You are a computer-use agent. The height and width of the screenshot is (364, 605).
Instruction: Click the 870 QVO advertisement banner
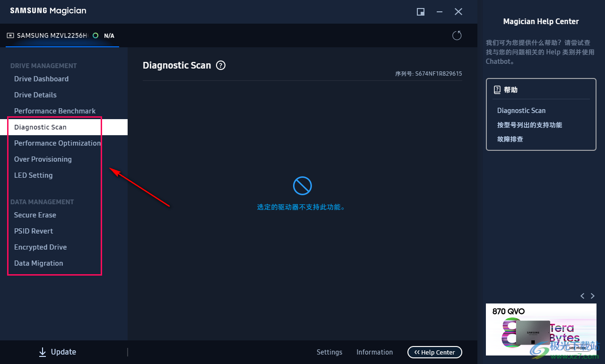(x=541, y=329)
